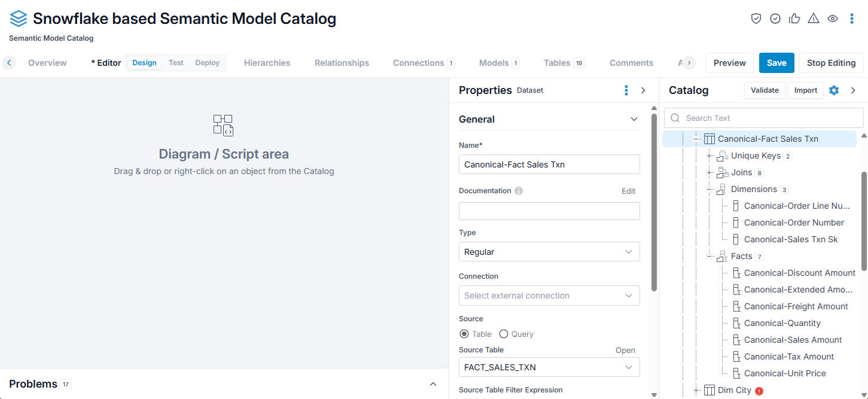This screenshot has width=868, height=399.
Task: Expand the Unique Keys tree node
Action: pos(709,156)
